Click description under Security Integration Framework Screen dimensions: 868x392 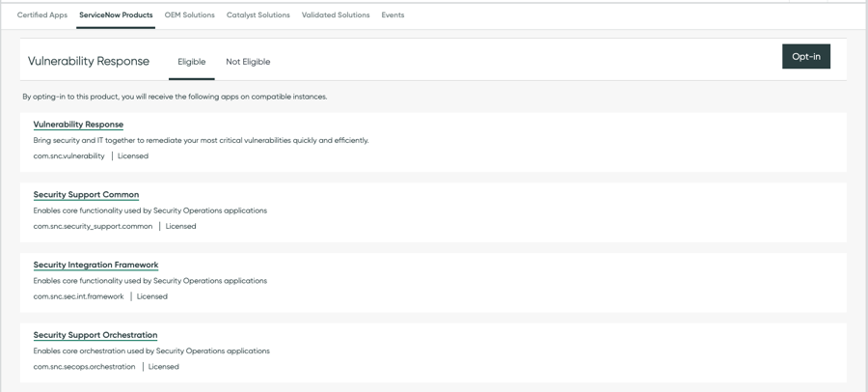click(x=150, y=281)
